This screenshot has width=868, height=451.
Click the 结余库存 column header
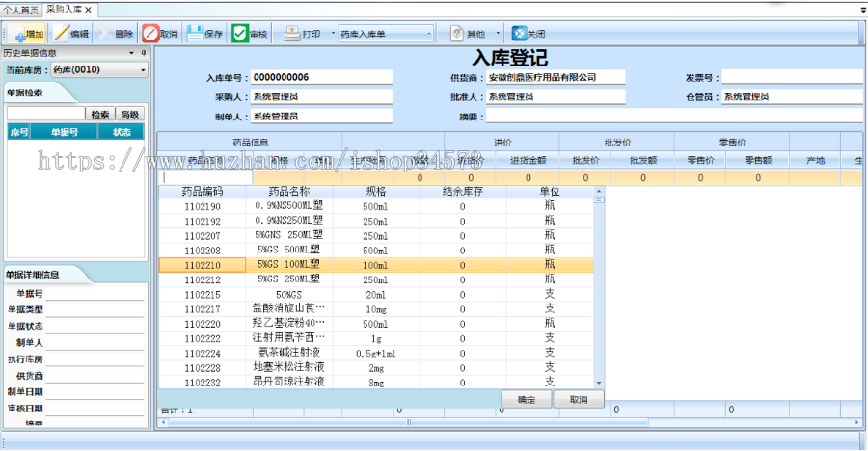463,192
